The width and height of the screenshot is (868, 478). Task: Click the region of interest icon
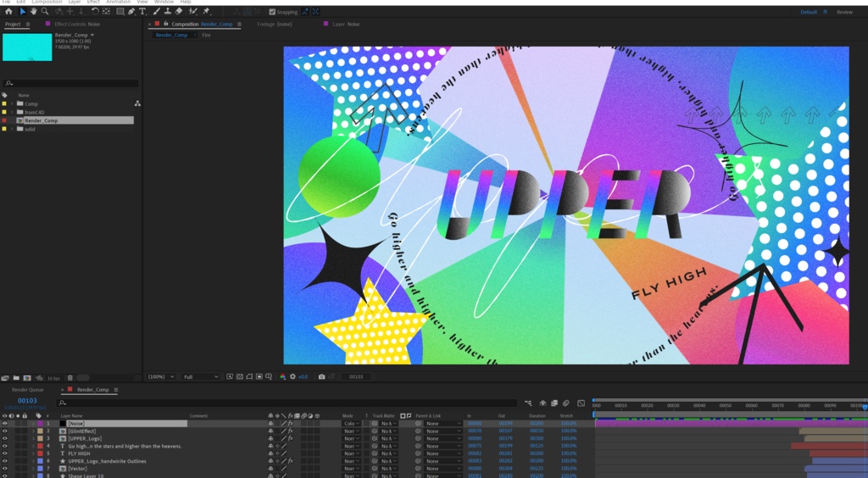259,377
